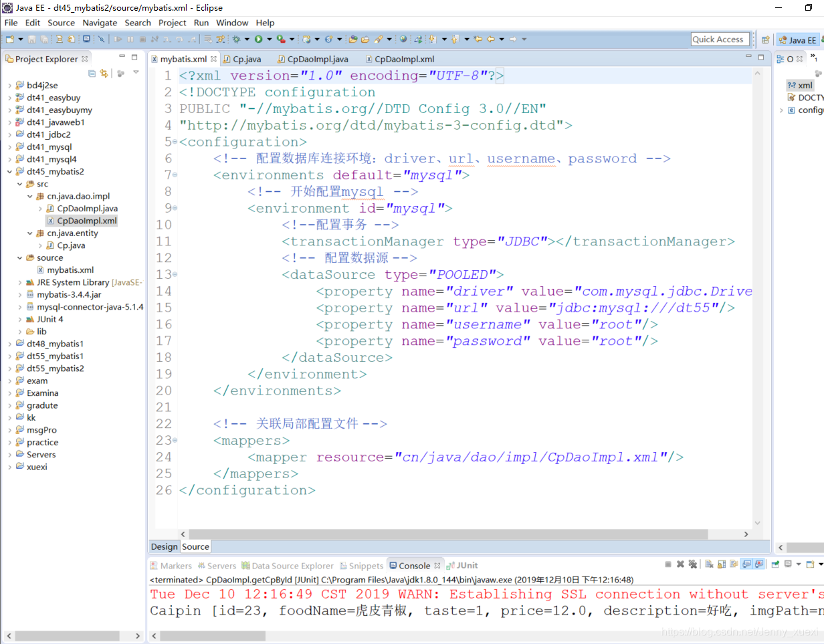Click the Quick Access search field
The height and width of the screenshot is (644, 824).
(720, 39)
